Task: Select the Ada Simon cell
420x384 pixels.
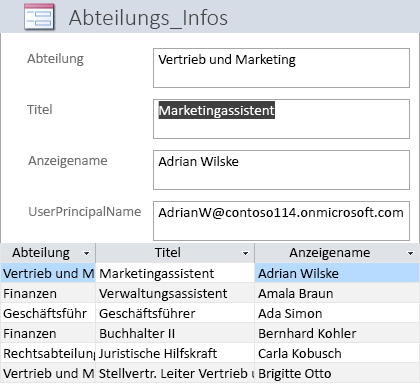Action: [337, 313]
